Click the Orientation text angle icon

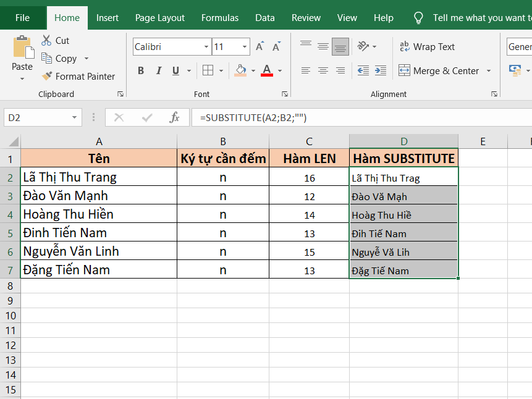pyautogui.click(x=363, y=47)
